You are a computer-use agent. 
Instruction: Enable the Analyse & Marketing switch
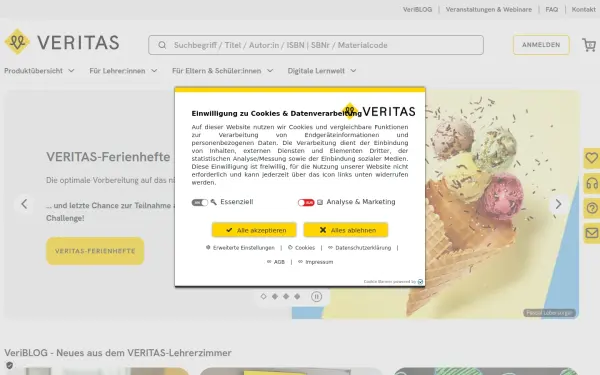pos(306,202)
